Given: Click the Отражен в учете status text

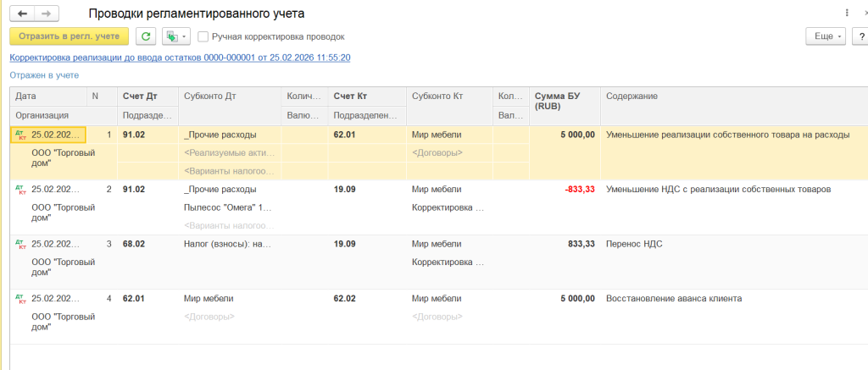Looking at the screenshot, I should tap(44, 75).
